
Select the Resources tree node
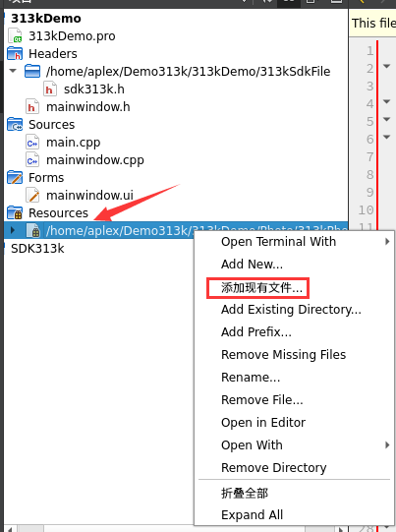pos(58,213)
